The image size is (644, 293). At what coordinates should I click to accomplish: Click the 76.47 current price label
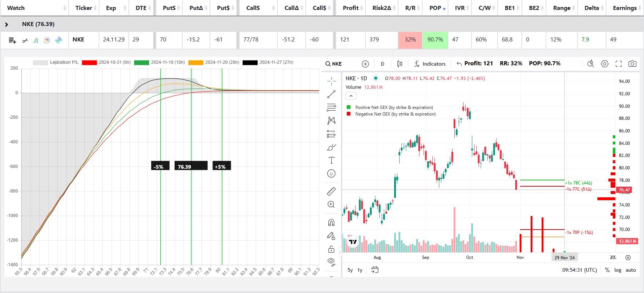(624, 190)
